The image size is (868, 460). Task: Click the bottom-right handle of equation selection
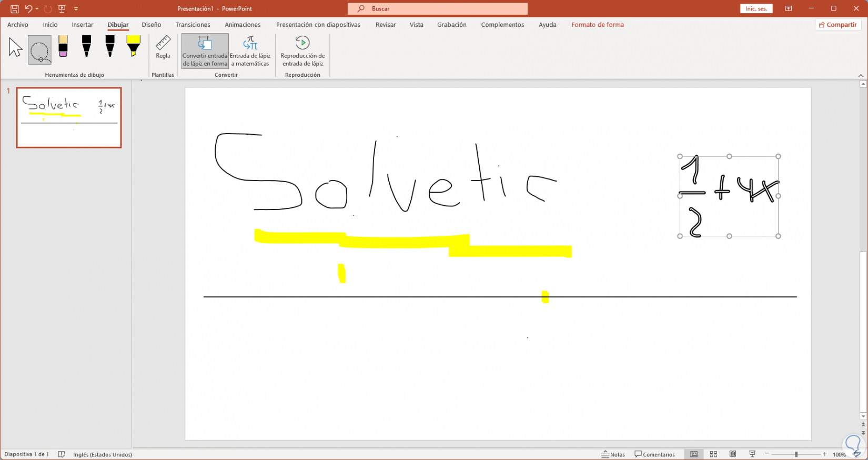pos(779,236)
